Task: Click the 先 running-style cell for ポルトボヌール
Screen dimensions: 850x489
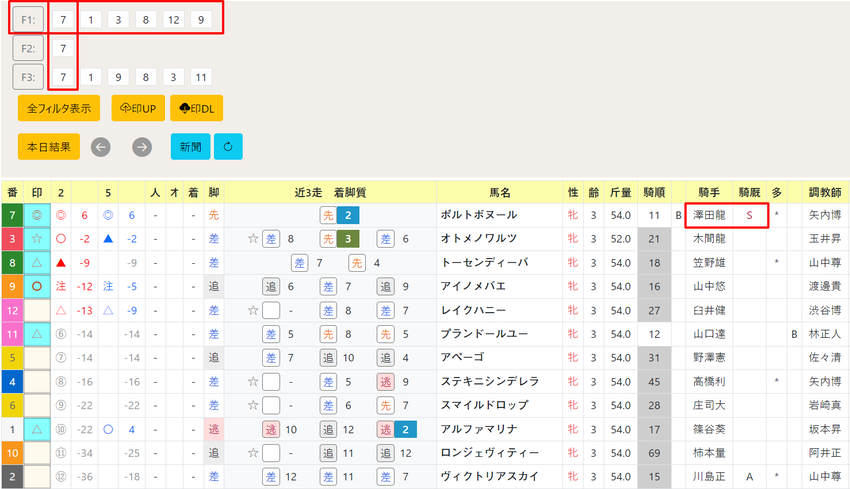Action: [214, 215]
